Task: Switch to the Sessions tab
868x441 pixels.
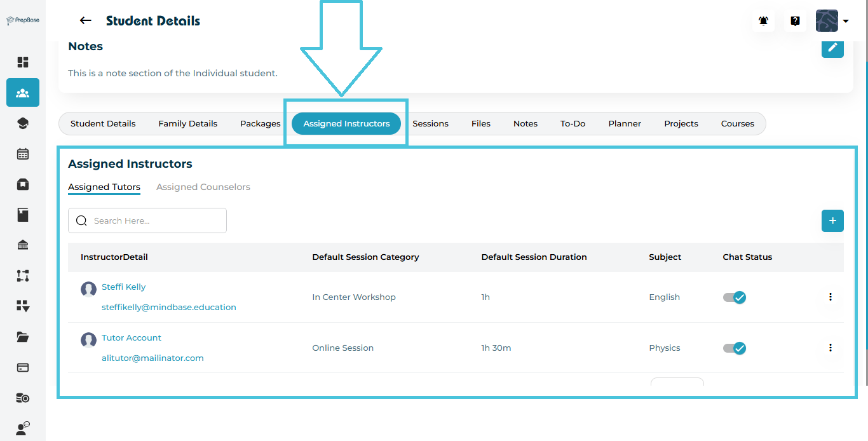Action: [x=430, y=124]
